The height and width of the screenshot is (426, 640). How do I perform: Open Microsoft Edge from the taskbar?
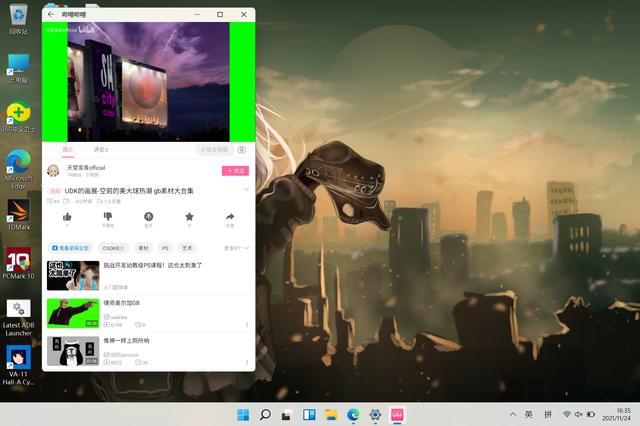click(353, 415)
